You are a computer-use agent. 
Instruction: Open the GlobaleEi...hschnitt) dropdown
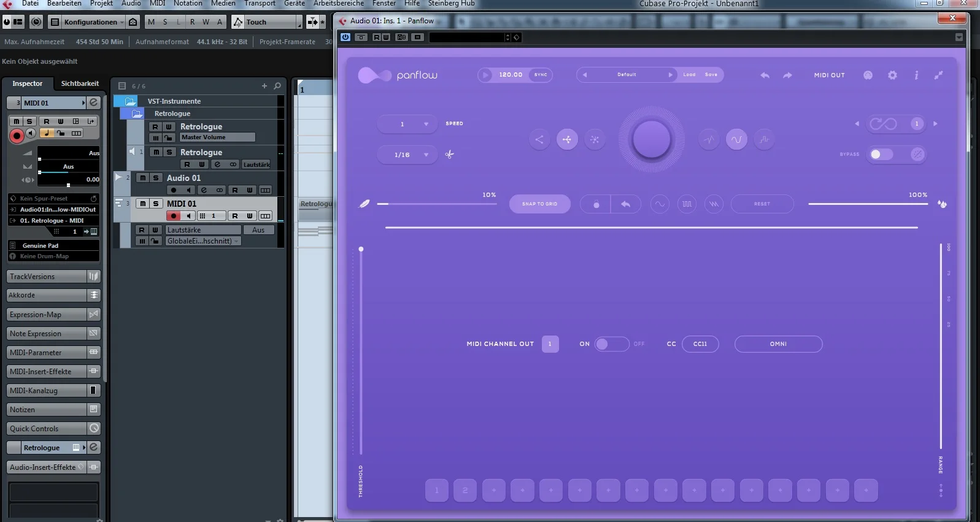point(203,241)
